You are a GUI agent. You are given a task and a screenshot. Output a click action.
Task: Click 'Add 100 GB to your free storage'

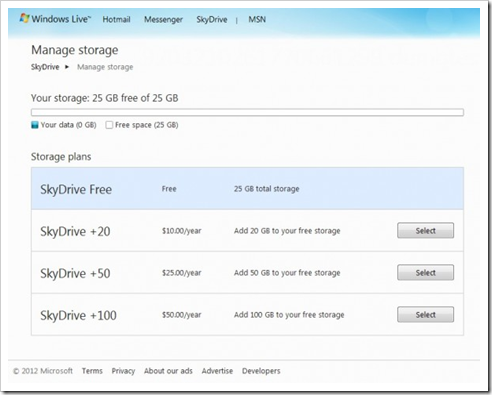pos(289,315)
